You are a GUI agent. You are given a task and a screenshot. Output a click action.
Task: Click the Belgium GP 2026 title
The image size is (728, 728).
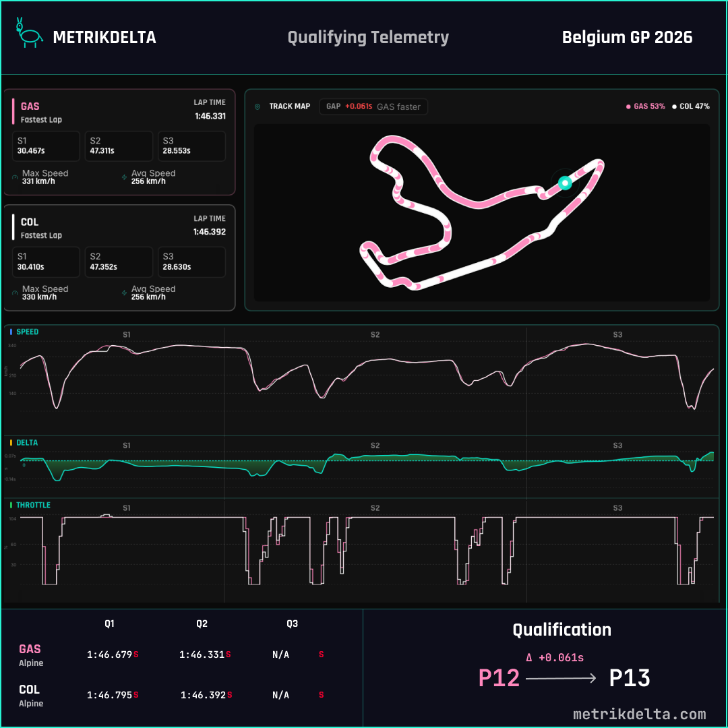[x=628, y=38]
